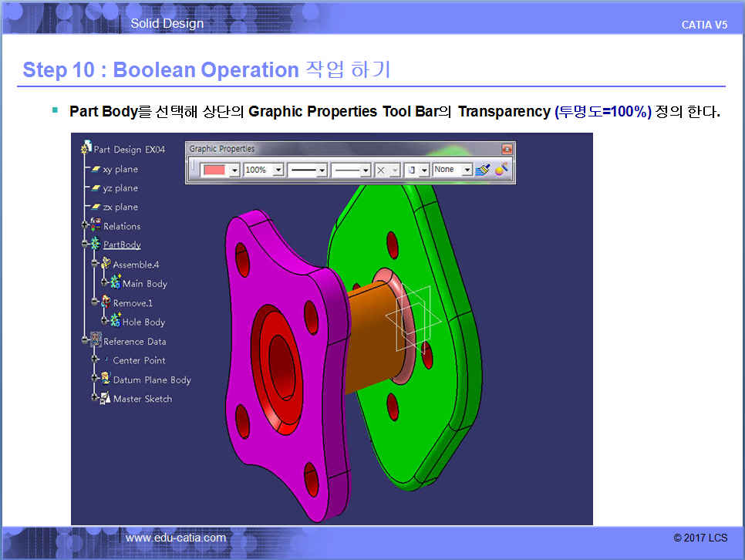
Task: Select the Center Point tree item
Action: click(139, 360)
